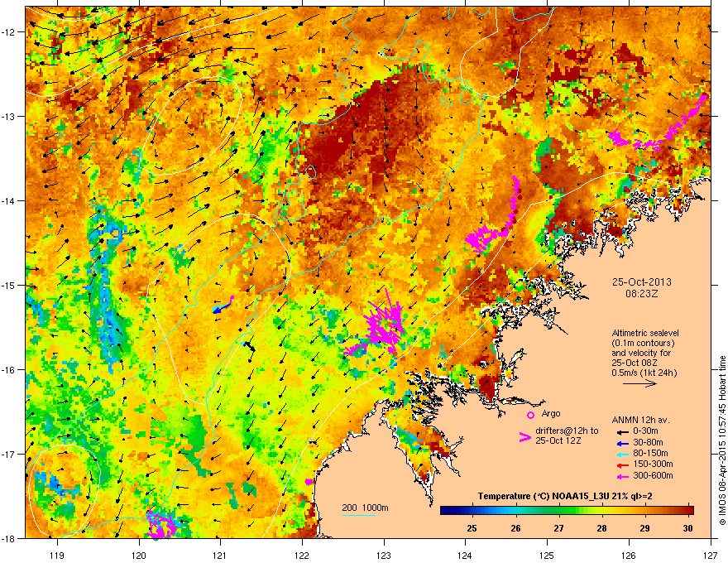The height and width of the screenshot is (563, 728).
Task: Click colorbar tick label 26
Action: tap(515, 528)
